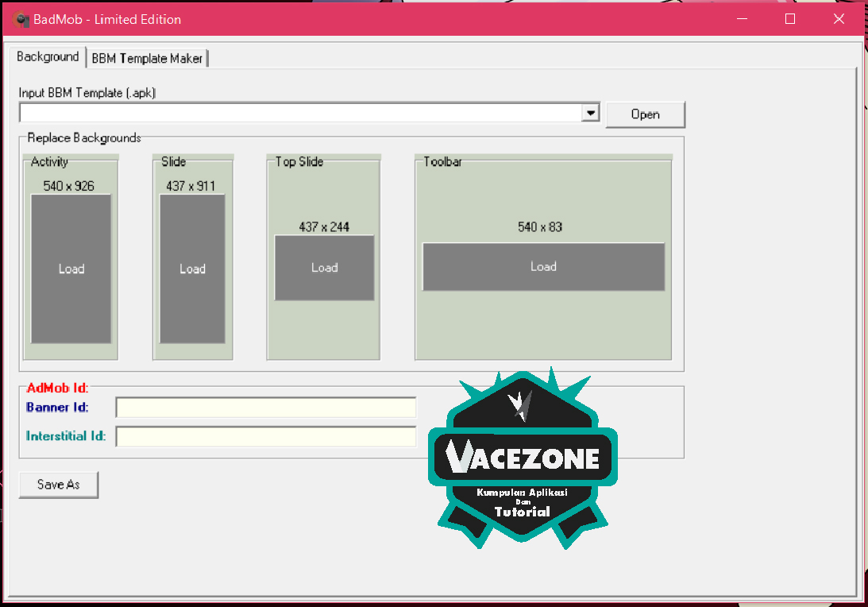868x607 pixels.
Task: Close the BadMob window
Action: [839, 19]
